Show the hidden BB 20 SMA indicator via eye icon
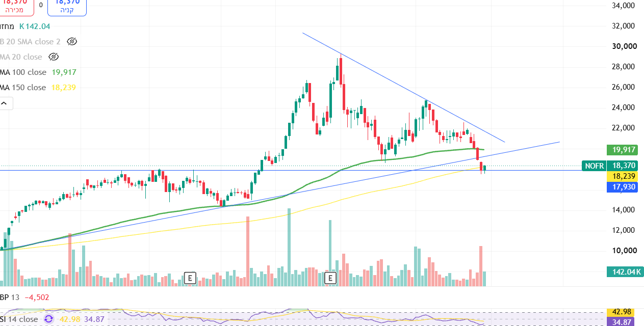This screenshot has height=326, width=644. 72,41
